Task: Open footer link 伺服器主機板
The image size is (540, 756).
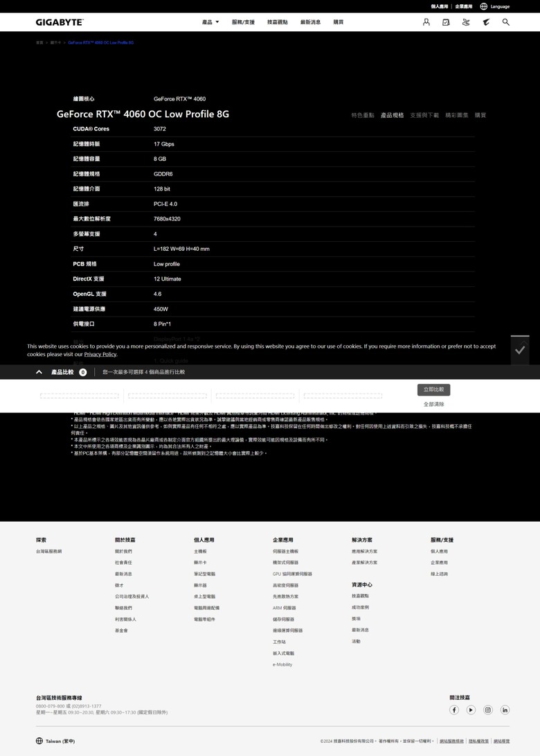Action: point(286,551)
